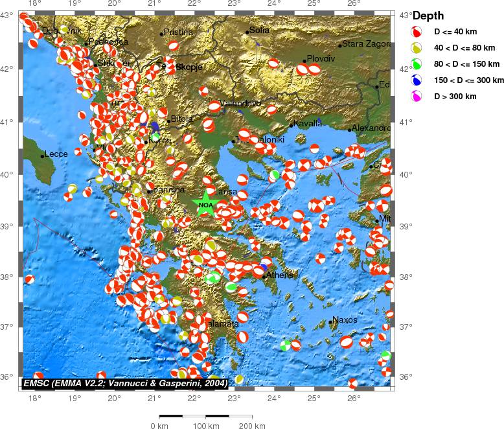The image size is (504, 429).
Task: Click the Sofia city marker dot
Action: click(247, 32)
